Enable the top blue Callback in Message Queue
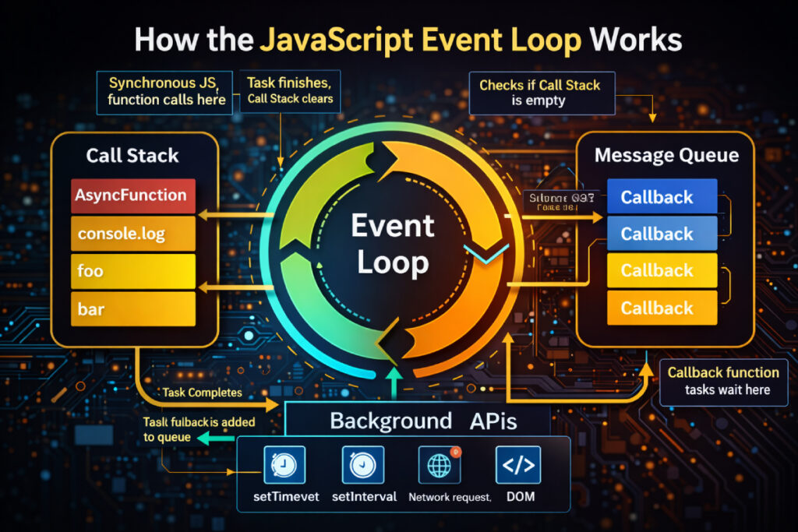Viewport: 798px width, 532px height. click(662, 197)
